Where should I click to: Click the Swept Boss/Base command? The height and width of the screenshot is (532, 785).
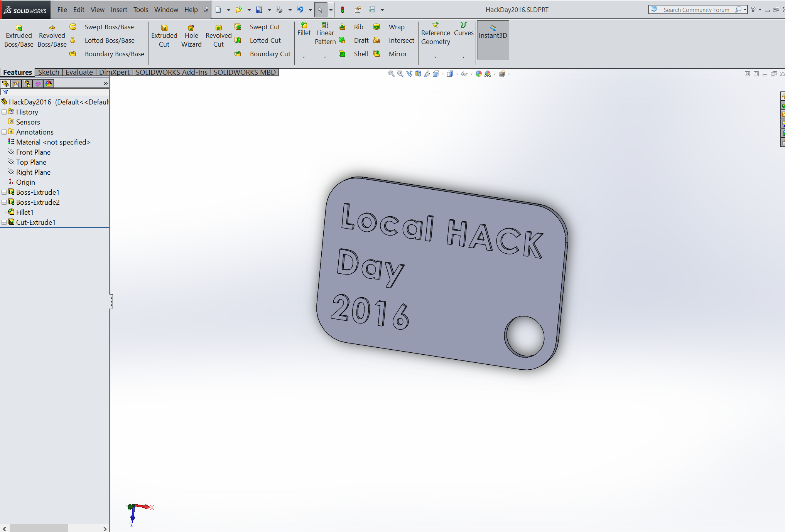(109, 27)
